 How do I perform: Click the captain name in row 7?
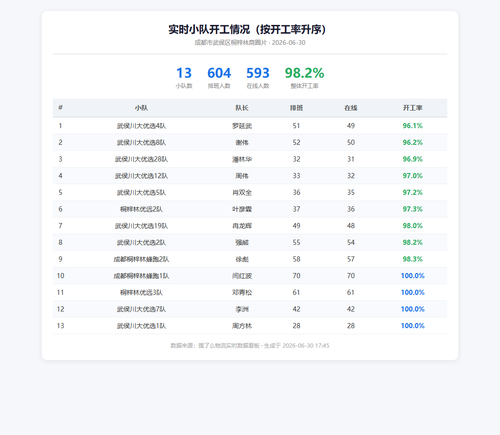pos(242,226)
